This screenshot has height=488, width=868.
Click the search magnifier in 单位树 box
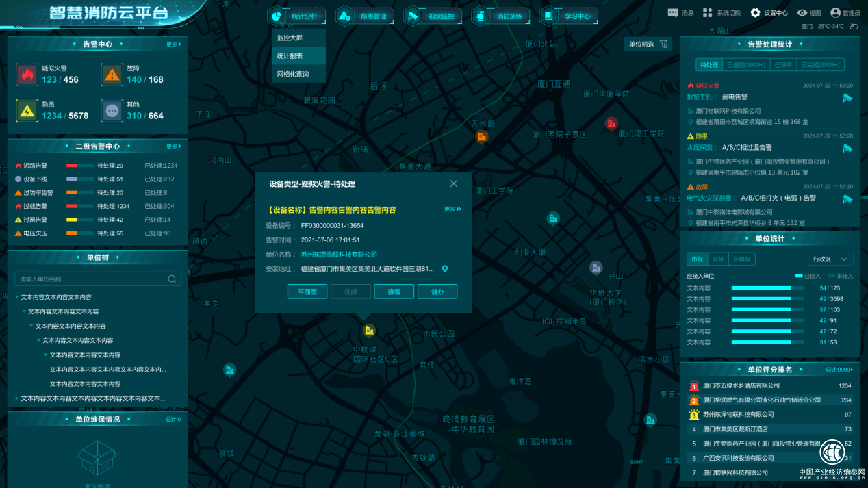click(x=172, y=279)
